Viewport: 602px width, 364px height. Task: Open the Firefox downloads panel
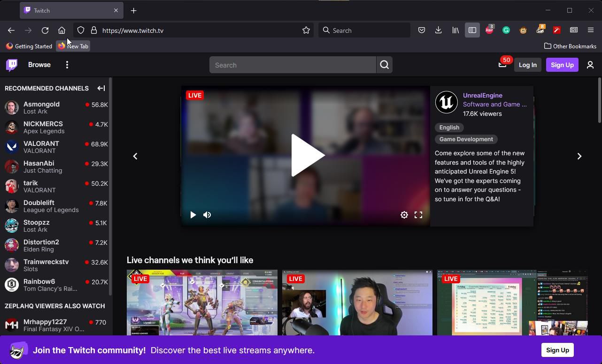click(x=438, y=30)
